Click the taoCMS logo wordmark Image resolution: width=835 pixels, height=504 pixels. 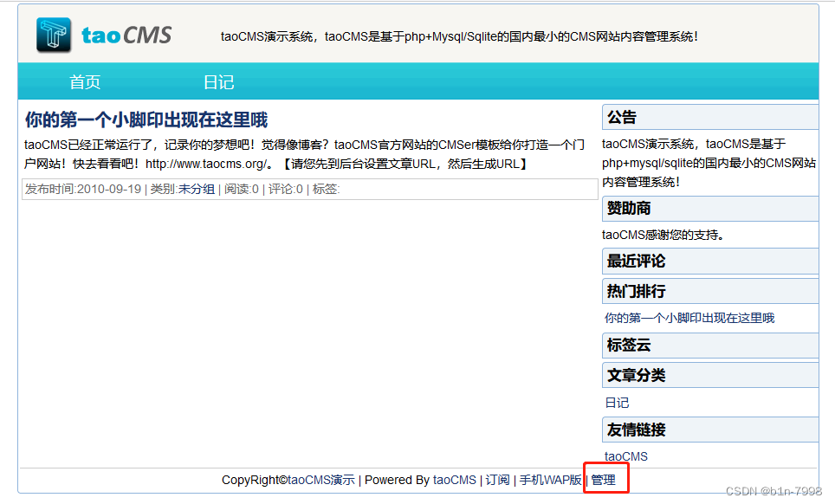[126, 36]
